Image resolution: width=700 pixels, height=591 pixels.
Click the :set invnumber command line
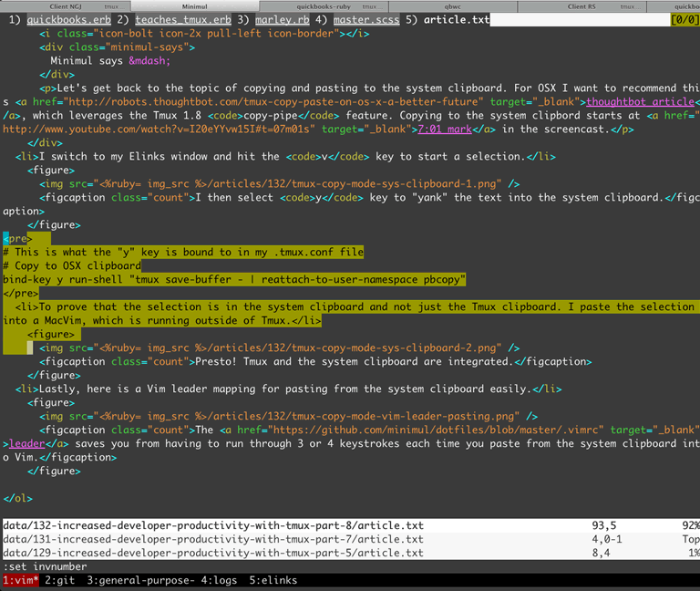pos(45,566)
